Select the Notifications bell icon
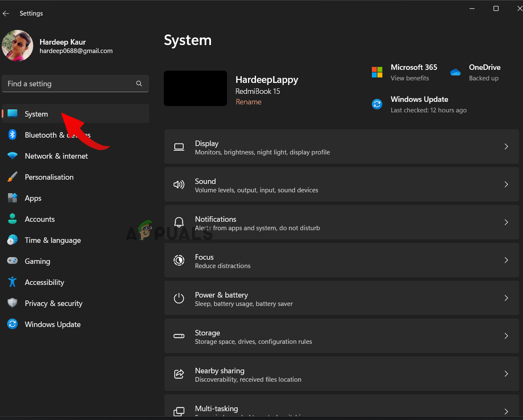 pyautogui.click(x=179, y=222)
